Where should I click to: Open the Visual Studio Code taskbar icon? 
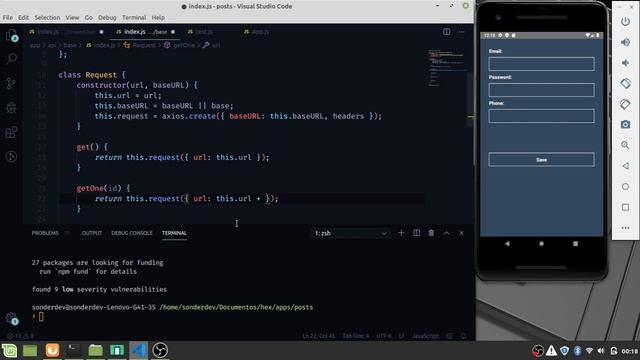tap(139, 350)
